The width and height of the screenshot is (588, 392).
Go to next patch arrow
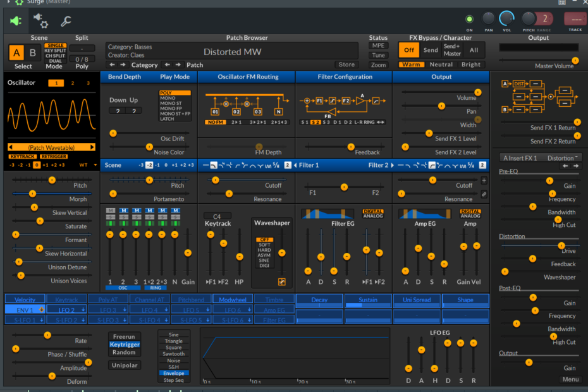(178, 64)
